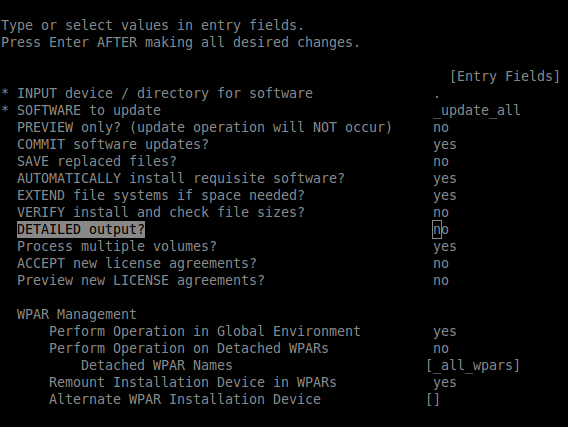This screenshot has height=427, width=568.
Task: Click the empty Alternate WPAR Installation Device field
Action: pos(433,400)
